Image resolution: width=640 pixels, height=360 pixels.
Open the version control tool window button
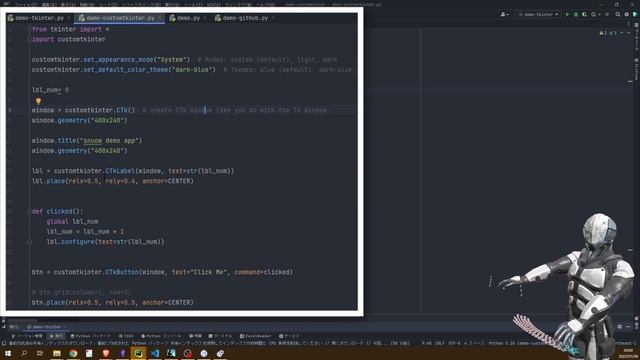pyautogui.click(x=27, y=336)
